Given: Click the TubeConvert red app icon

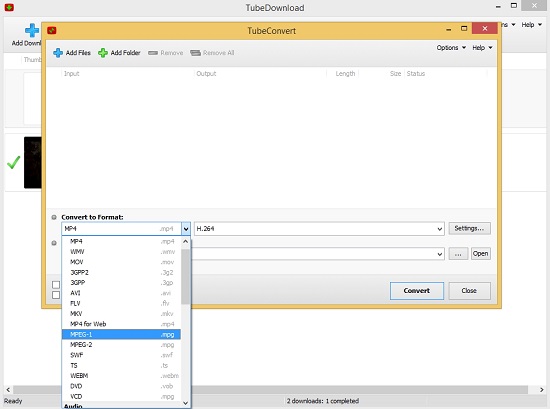Looking at the screenshot, I should point(52,31).
